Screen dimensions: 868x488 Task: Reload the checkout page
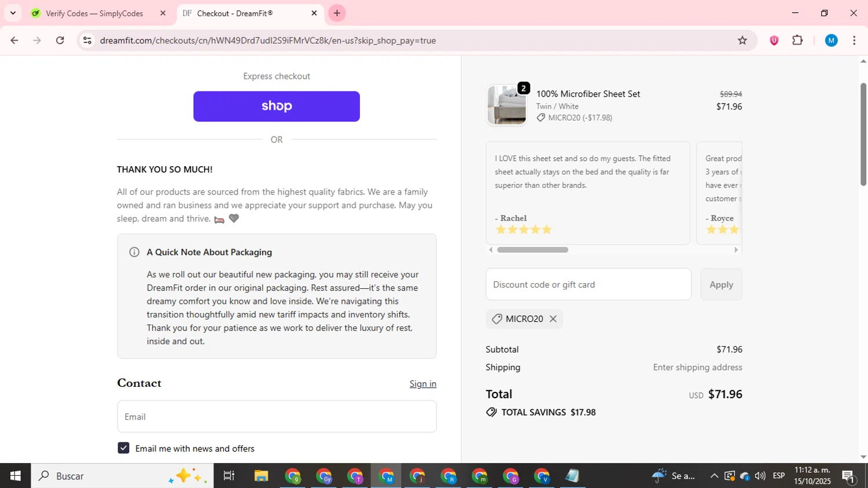[60, 41]
